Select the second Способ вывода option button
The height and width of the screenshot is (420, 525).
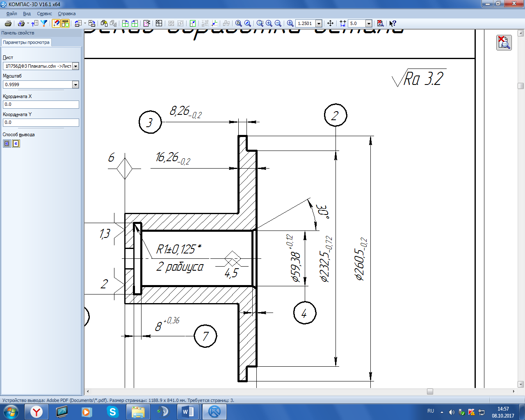[16, 144]
